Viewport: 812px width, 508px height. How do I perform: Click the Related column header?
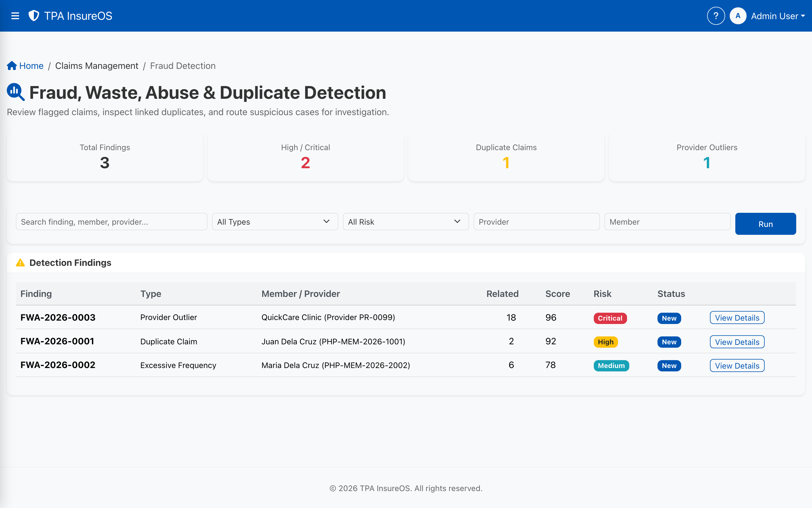coord(502,294)
